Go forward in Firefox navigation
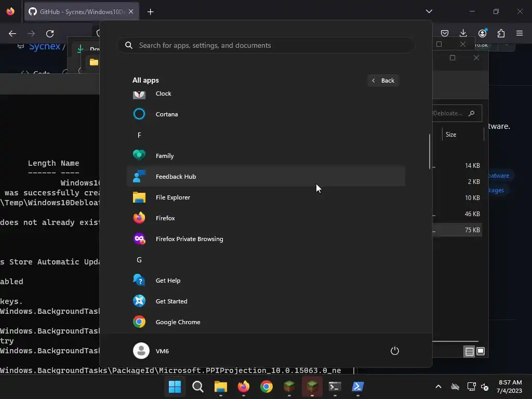Viewport: 532px width, 399px height. pyautogui.click(x=31, y=34)
